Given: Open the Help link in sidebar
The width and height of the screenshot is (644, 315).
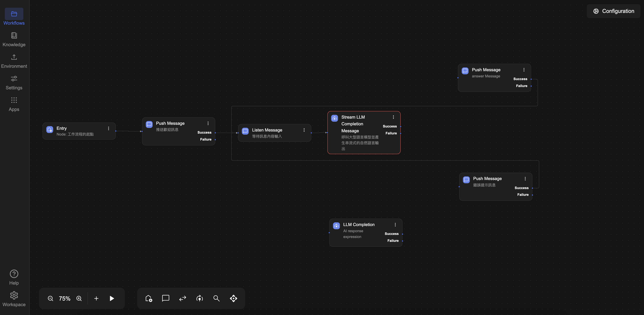Looking at the screenshot, I should (14, 274).
